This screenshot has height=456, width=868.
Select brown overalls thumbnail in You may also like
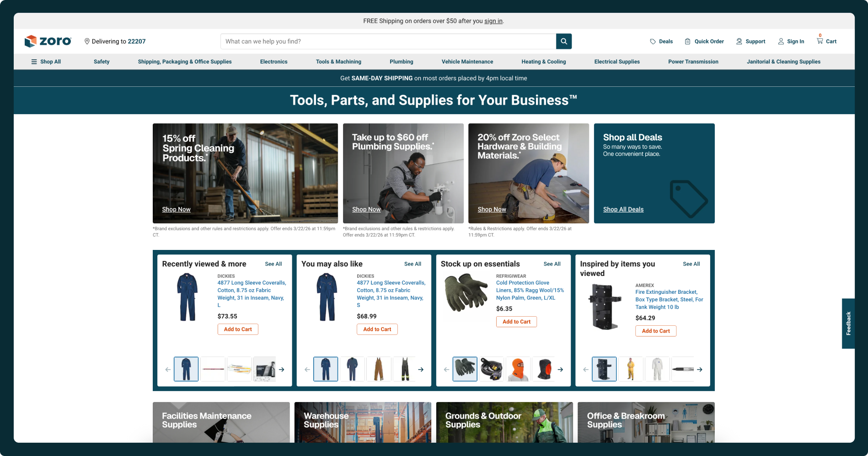tap(379, 369)
